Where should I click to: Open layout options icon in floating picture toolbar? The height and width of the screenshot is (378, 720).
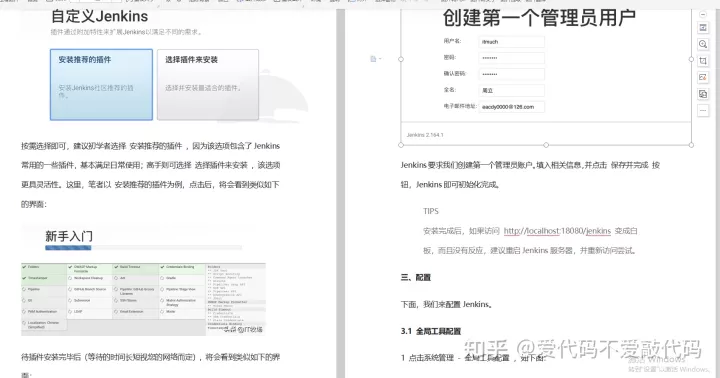703,28
